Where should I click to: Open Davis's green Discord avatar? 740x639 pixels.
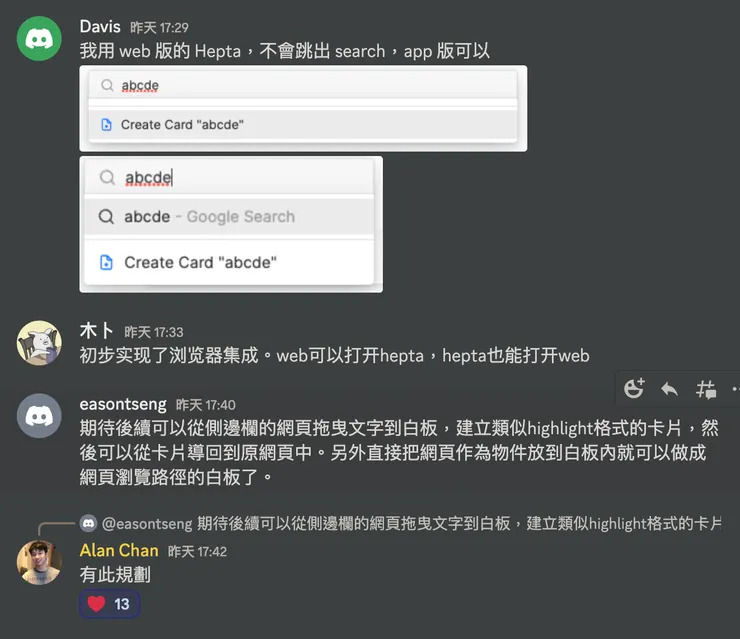pyautogui.click(x=39, y=39)
